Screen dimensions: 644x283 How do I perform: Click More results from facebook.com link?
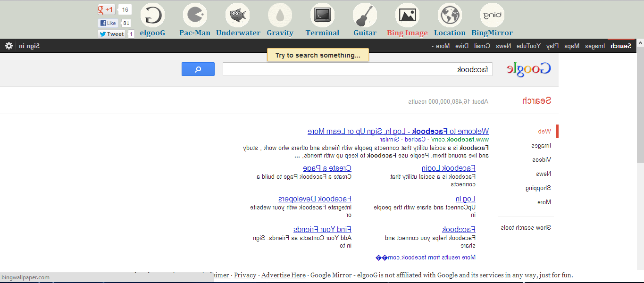pos(426,257)
